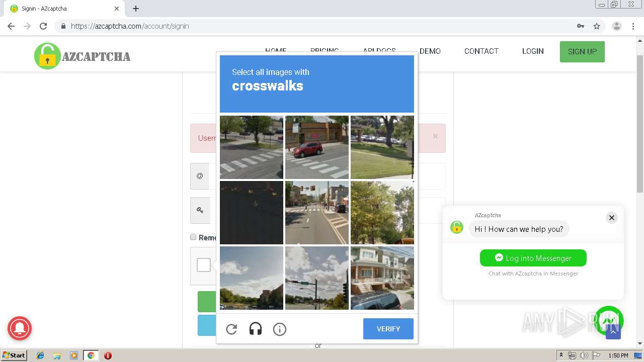Open the Chrome profile avatar
The height and width of the screenshot is (362, 644).
(x=617, y=26)
